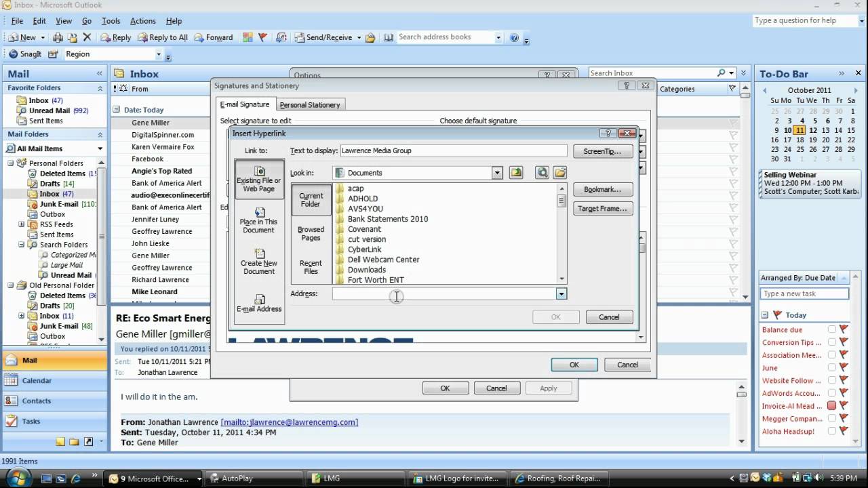The image size is (868, 488).
Task: Click the Target Frame... button
Action: 602,209
